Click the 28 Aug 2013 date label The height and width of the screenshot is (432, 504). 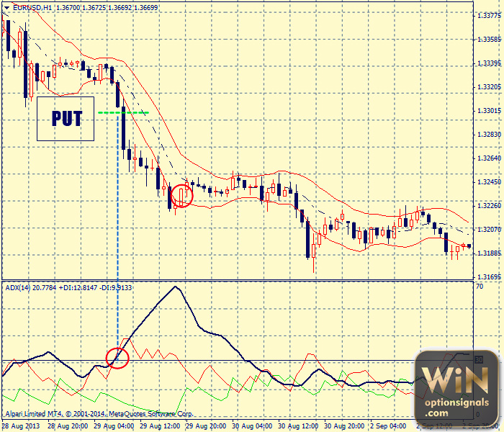coord(19,426)
